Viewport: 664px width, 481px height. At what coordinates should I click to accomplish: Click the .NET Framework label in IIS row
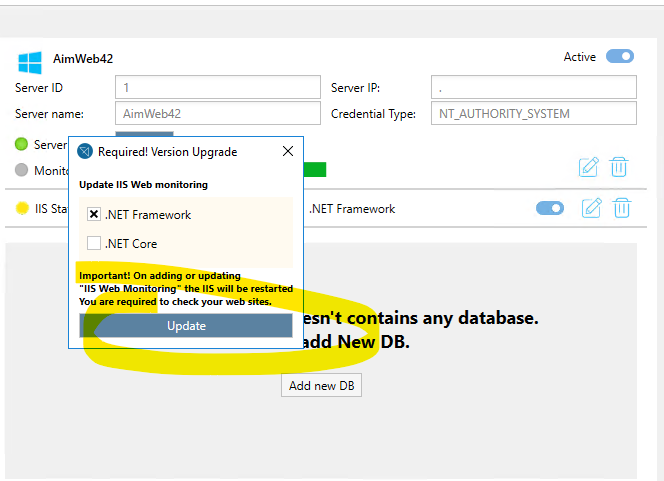[x=352, y=209]
